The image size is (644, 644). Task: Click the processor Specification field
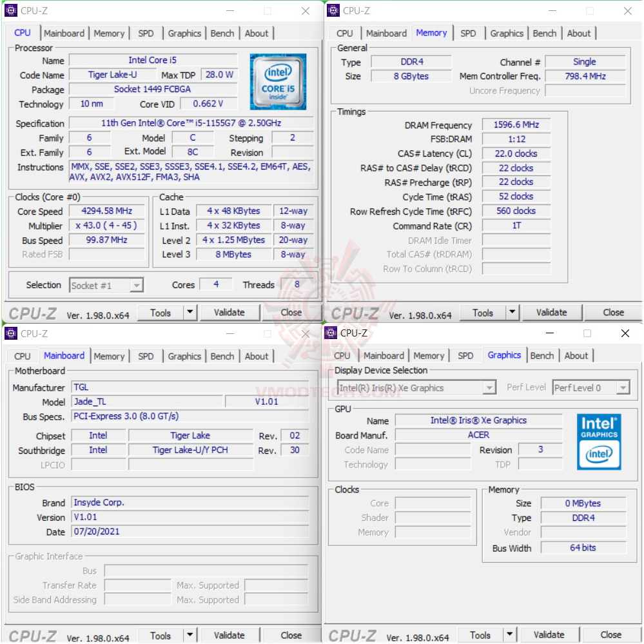191,122
